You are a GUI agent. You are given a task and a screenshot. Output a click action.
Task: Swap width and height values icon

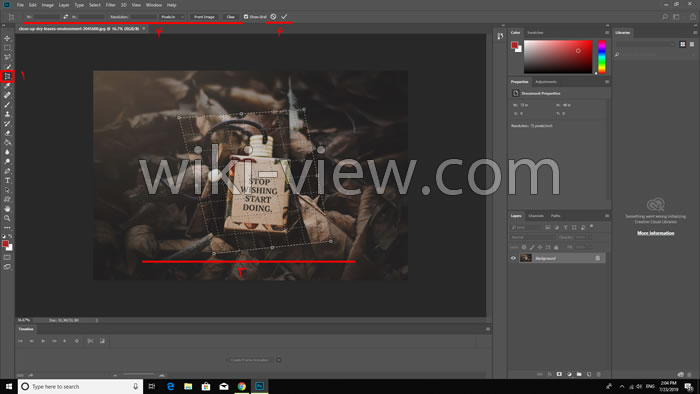click(66, 17)
